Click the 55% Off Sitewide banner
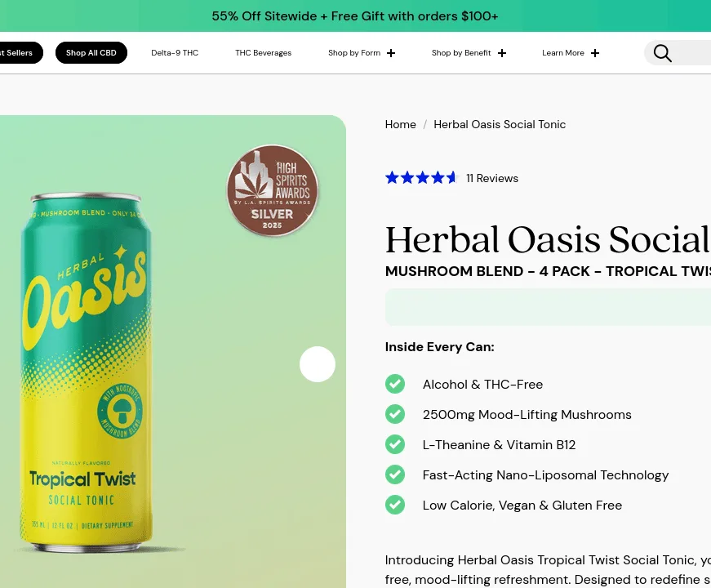The height and width of the screenshot is (588, 711). (355, 16)
